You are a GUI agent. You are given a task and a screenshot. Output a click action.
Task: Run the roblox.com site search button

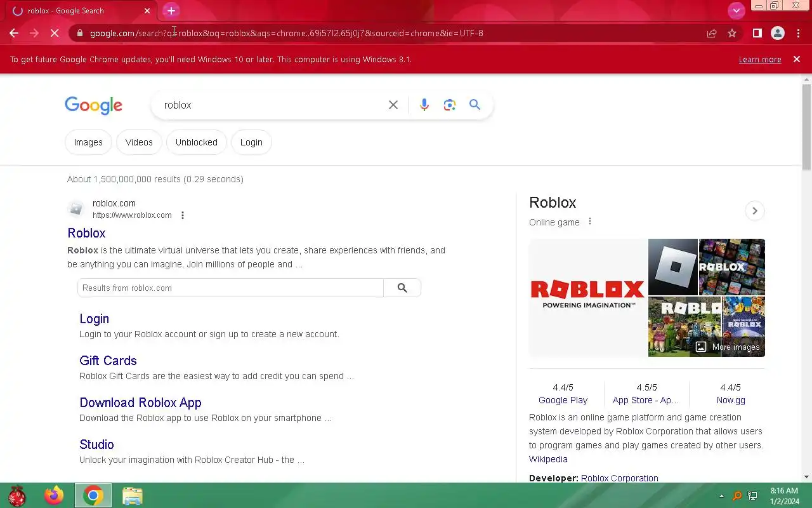click(x=402, y=288)
